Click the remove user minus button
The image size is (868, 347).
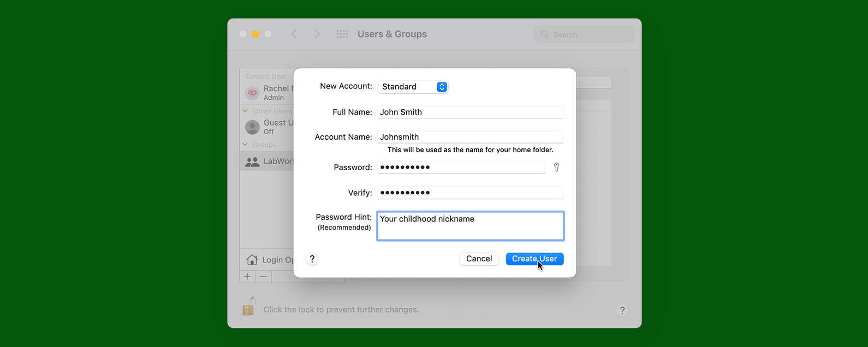tap(264, 277)
